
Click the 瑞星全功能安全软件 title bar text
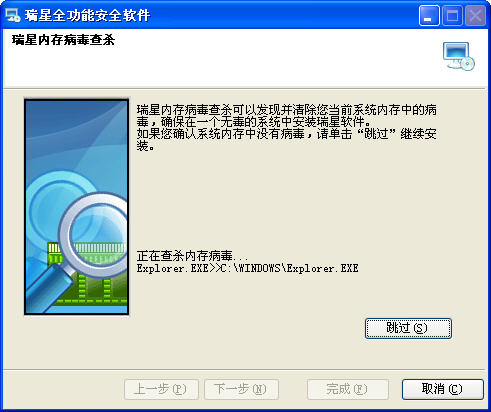tap(87, 15)
